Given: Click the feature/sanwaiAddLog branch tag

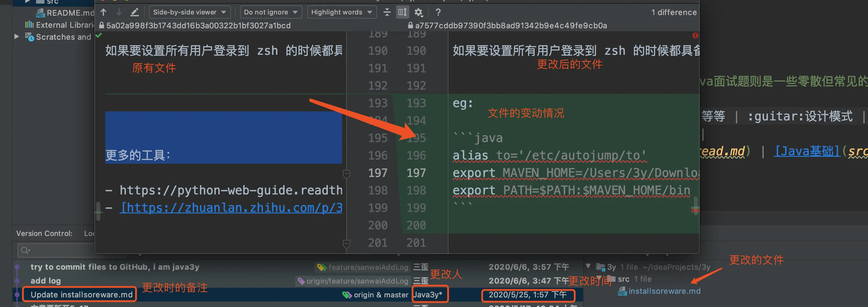Looking at the screenshot, I should (x=363, y=267).
